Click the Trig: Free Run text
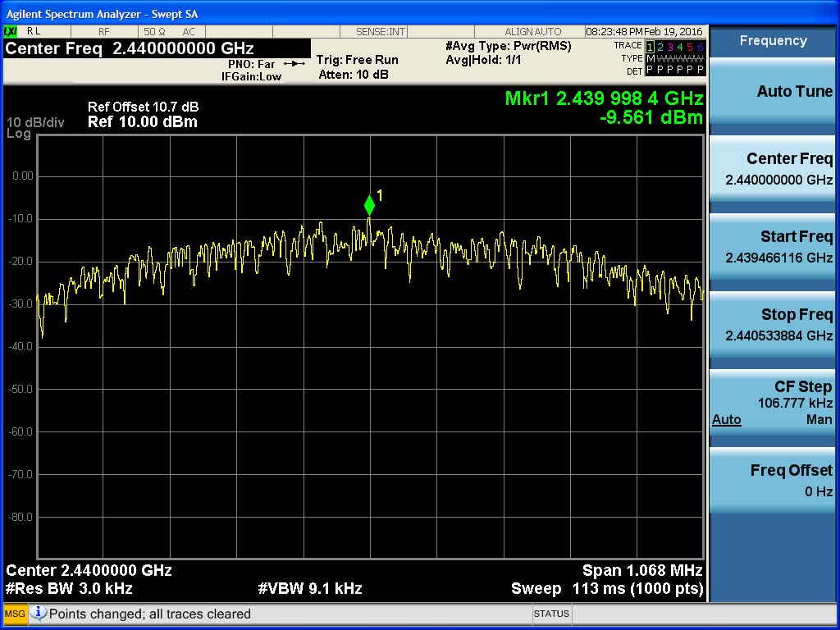 358,60
